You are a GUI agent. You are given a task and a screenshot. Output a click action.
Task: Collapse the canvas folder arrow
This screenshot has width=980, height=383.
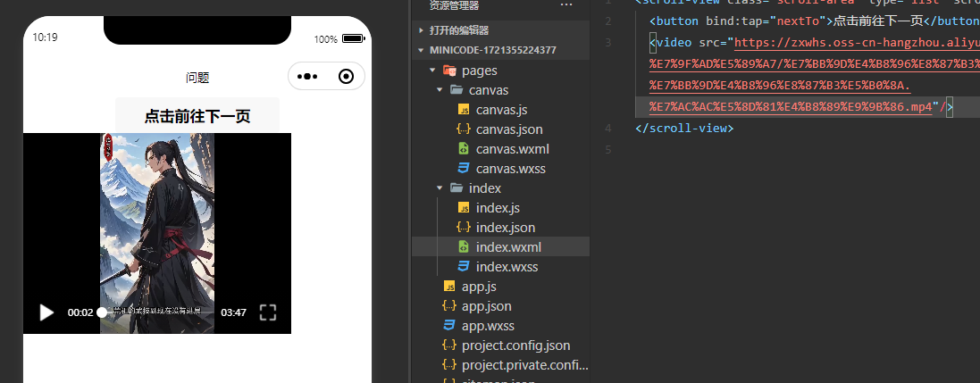(x=440, y=90)
